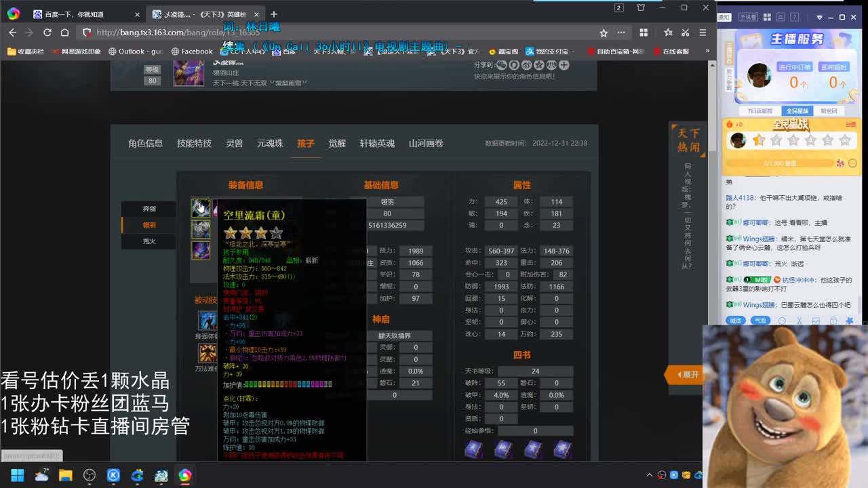
Task: Open the browser more options menu
Action: 703,33
